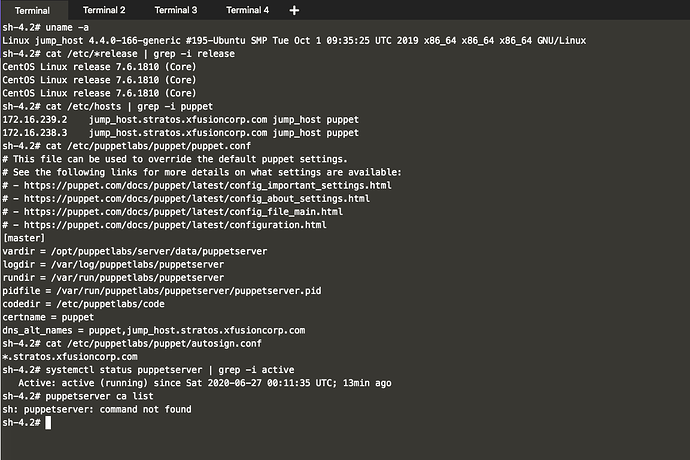Click the '*.stratos.xfusioncorp.com' autosign entry
This screenshot has width=690, height=460.
(70, 357)
